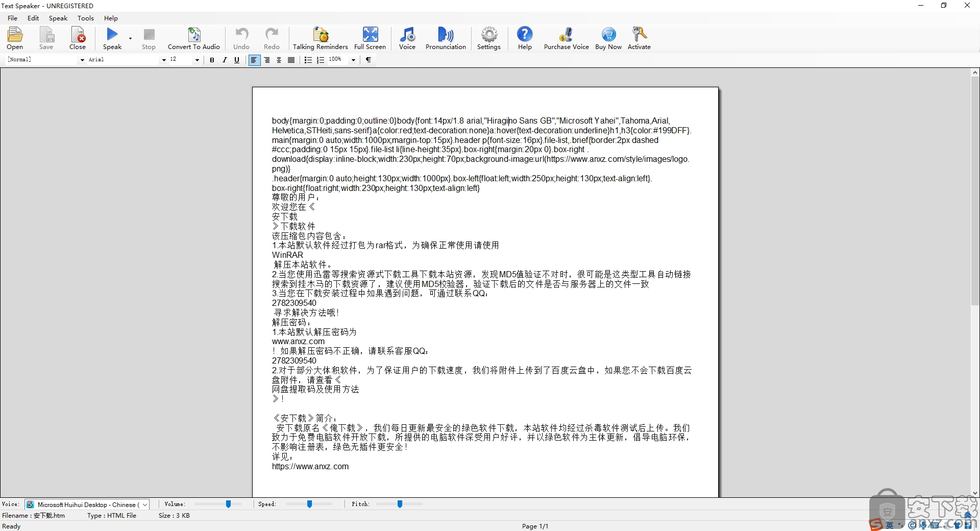Open a file with the Open icon
980x531 pixels.
click(x=15, y=38)
